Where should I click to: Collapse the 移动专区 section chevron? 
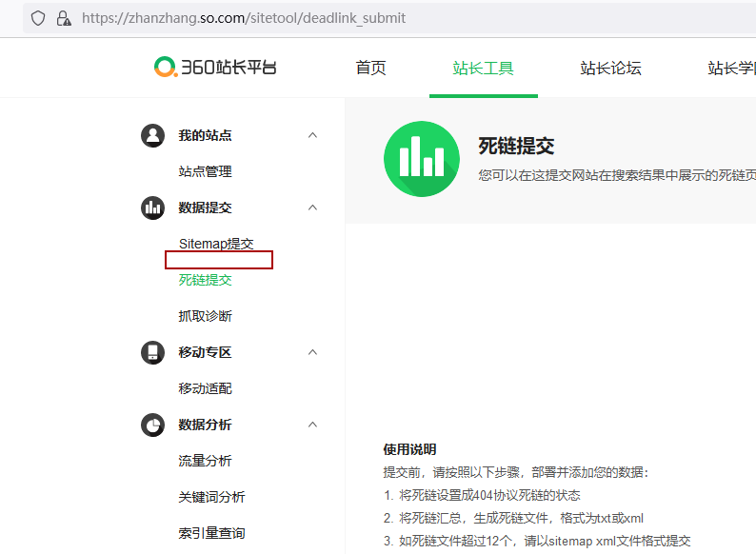[312, 352]
